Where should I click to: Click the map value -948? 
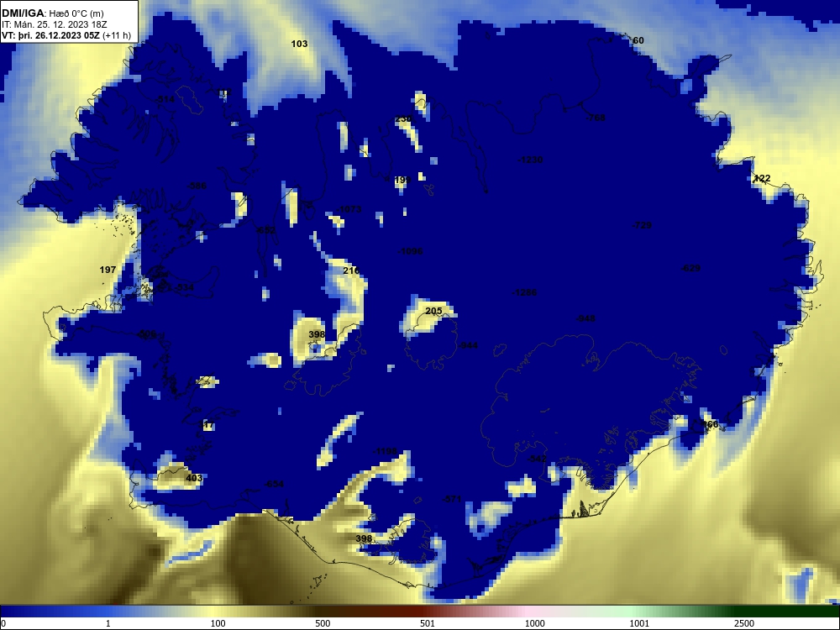[585, 318]
